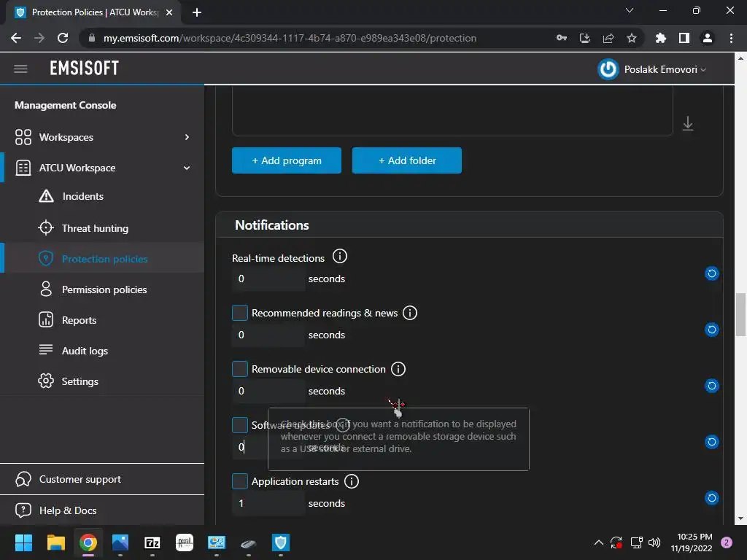Viewport: 747px width, 560px height.
Task: Bookmark this page with the star icon
Action: (x=631, y=38)
